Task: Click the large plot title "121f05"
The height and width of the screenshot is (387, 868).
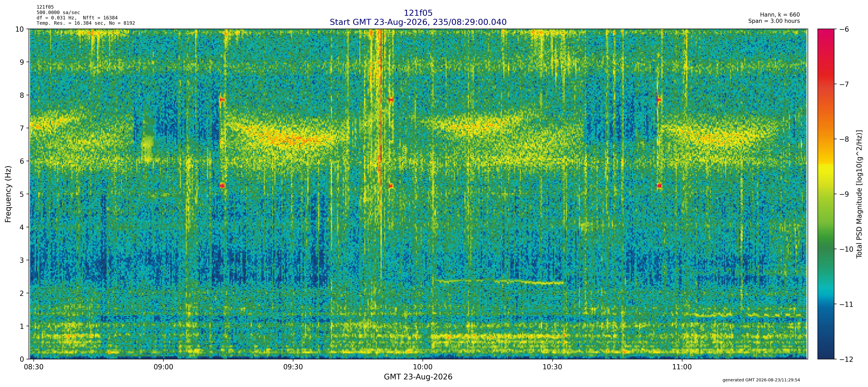Action: (418, 13)
